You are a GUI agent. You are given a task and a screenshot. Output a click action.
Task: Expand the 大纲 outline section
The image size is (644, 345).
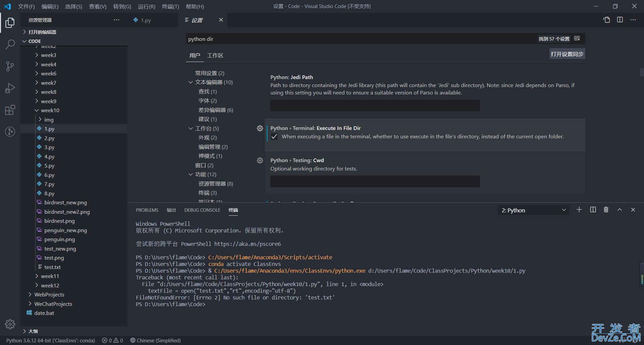[x=33, y=331]
